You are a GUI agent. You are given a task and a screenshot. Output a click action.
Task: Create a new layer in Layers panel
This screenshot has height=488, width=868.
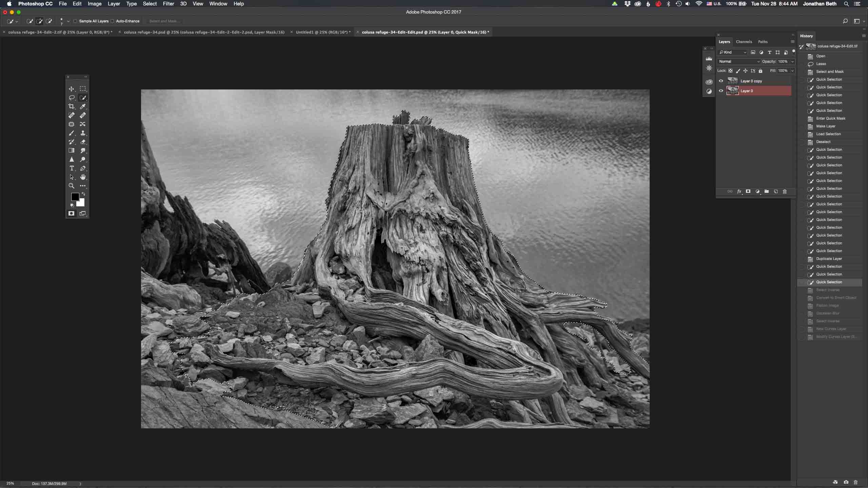point(775,191)
